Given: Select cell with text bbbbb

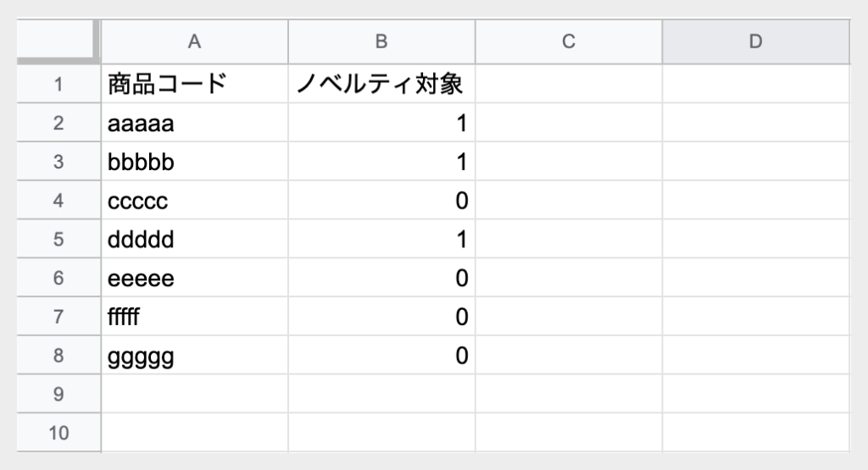Looking at the screenshot, I should pyautogui.click(x=194, y=162).
